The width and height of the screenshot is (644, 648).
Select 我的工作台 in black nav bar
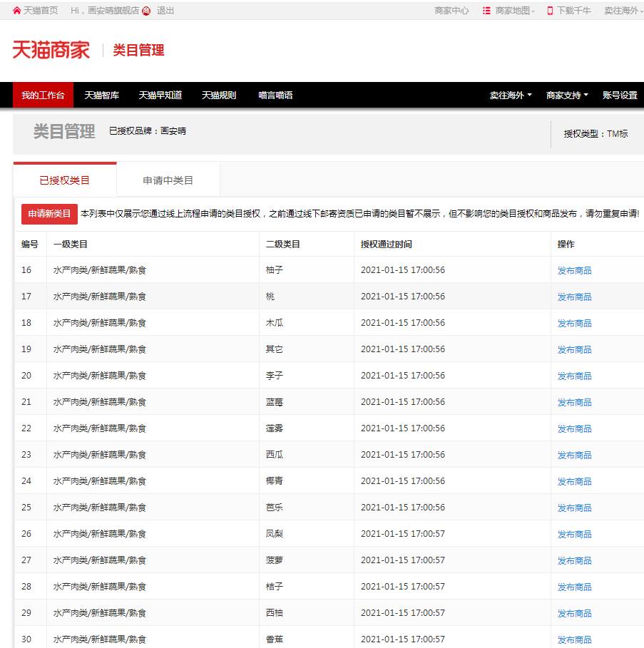[x=43, y=95]
